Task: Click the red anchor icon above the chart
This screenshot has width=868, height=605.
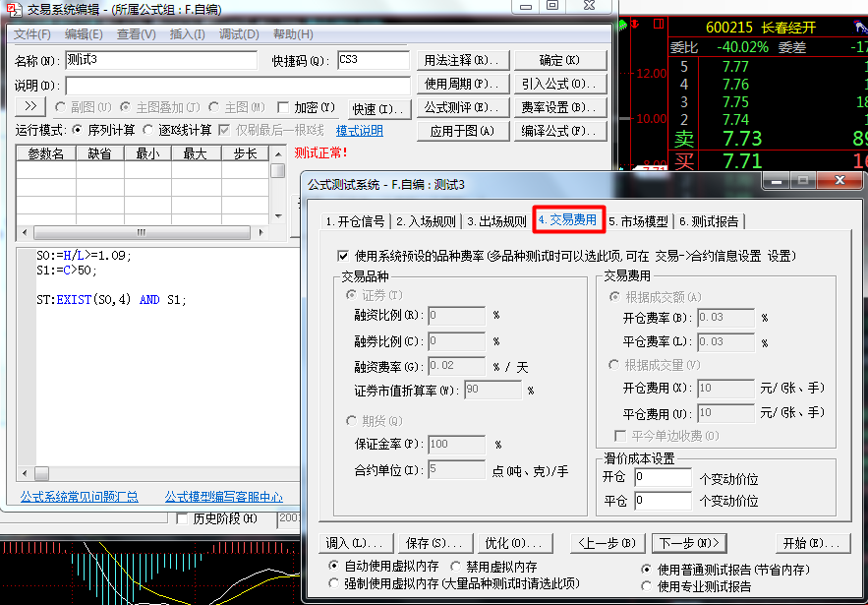Action: tap(635, 24)
